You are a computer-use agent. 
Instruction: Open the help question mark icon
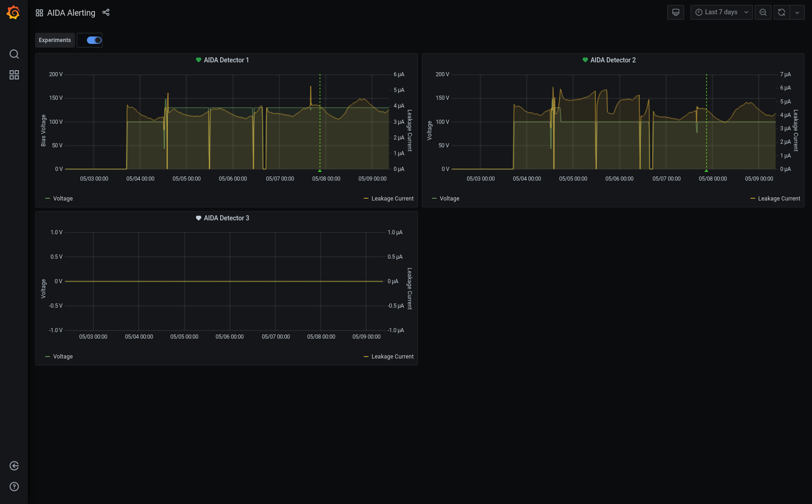coord(14,486)
